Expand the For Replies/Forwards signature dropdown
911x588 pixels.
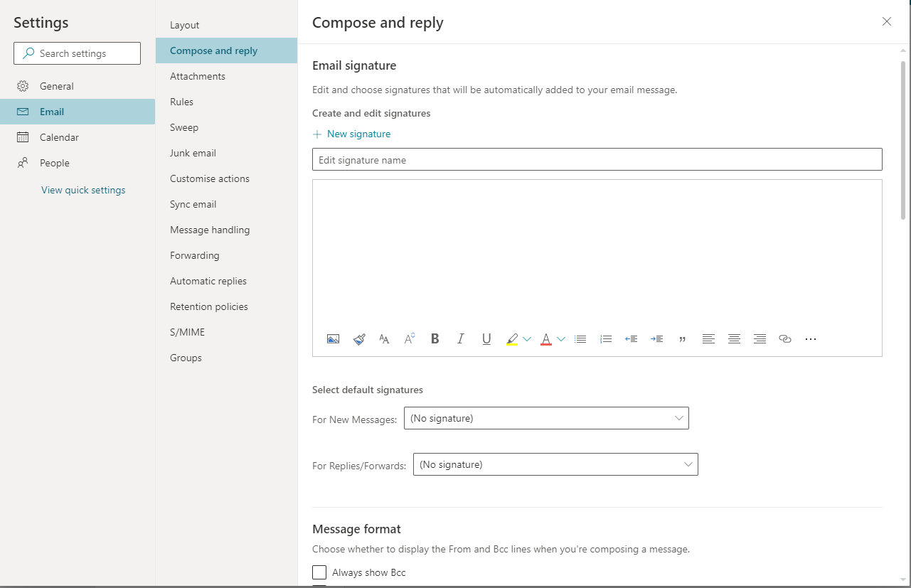555,464
